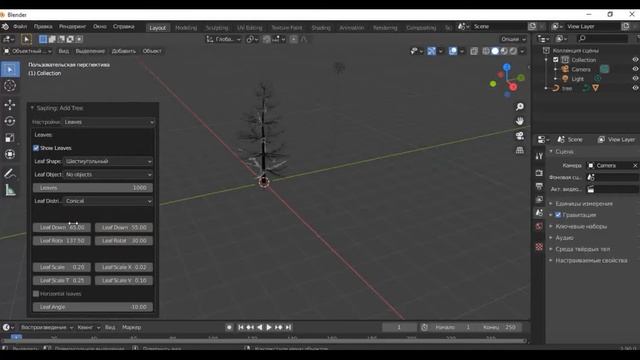The height and width of the screenshot is (360, 640).
Task: Open the Leaf Object dropdown
Action: (109, 174)
